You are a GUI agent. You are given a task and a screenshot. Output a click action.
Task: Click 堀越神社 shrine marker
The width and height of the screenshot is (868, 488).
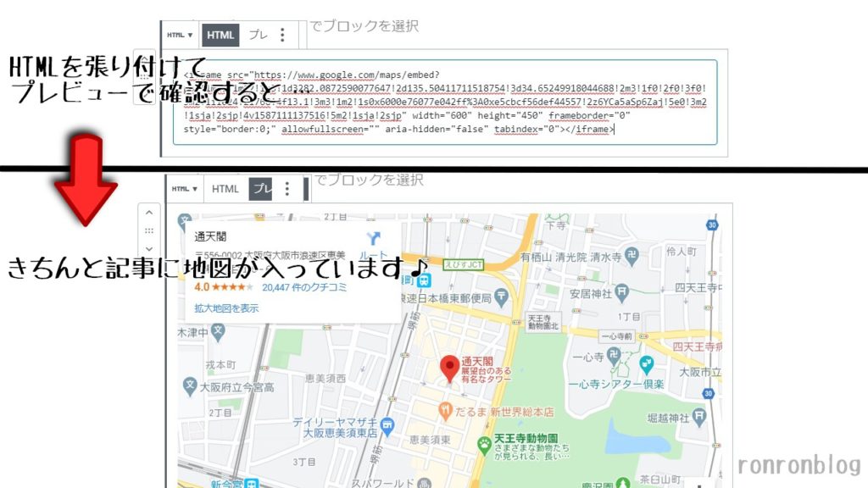pos(699,417)
